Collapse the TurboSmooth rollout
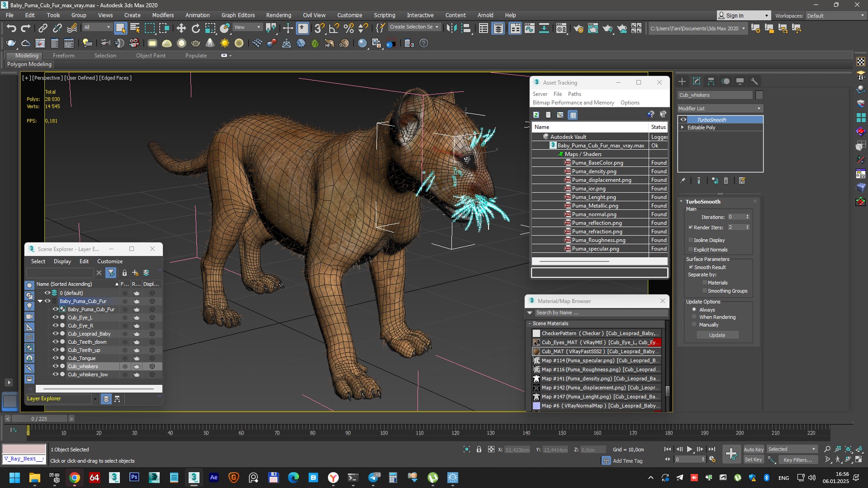This screenshot has width=868, height=488. 682,202
